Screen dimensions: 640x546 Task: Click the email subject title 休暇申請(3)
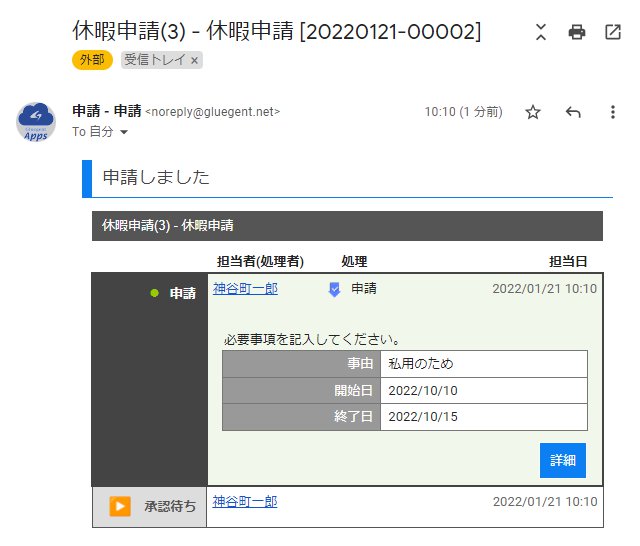(x=277, y=31)
